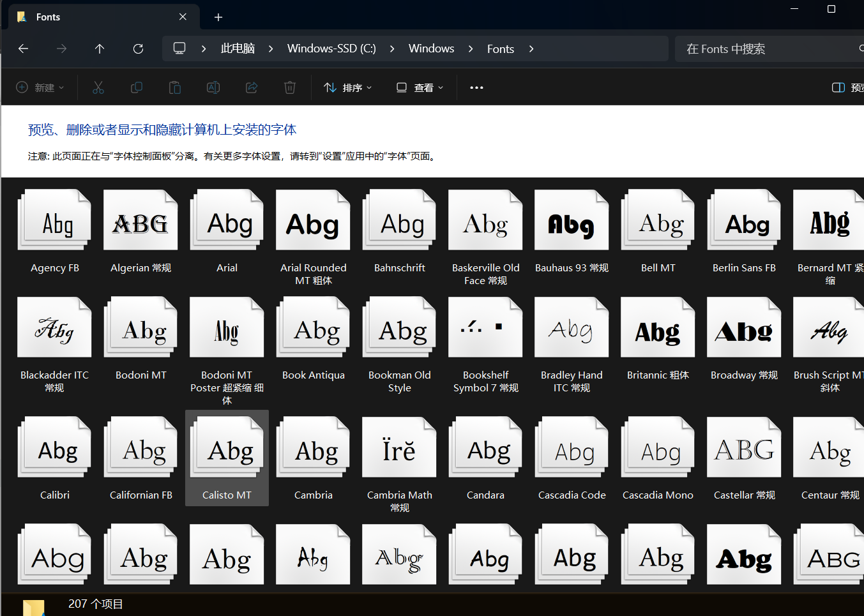This screenshot has height=616, width=864.
Task: Open a new tab with plus button
Action: 218,17
